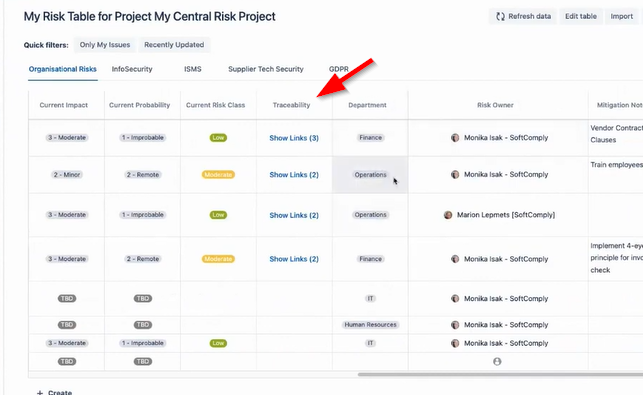Image resolution: width=643 pixels, height=395 pixels.
Task: Open the 3 - Moderate impact selector in first row
Action: pyautogui.click(x=67, y=138)
